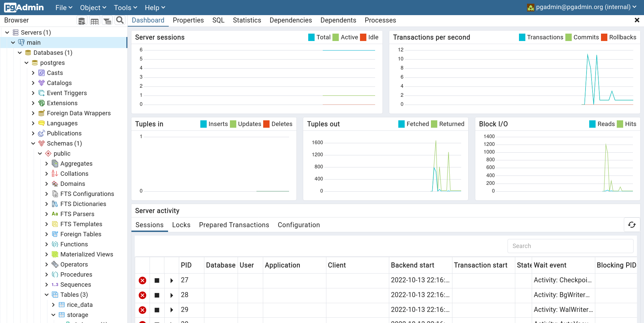
Task: Collapse the storage table node
Action: (53, 315)
